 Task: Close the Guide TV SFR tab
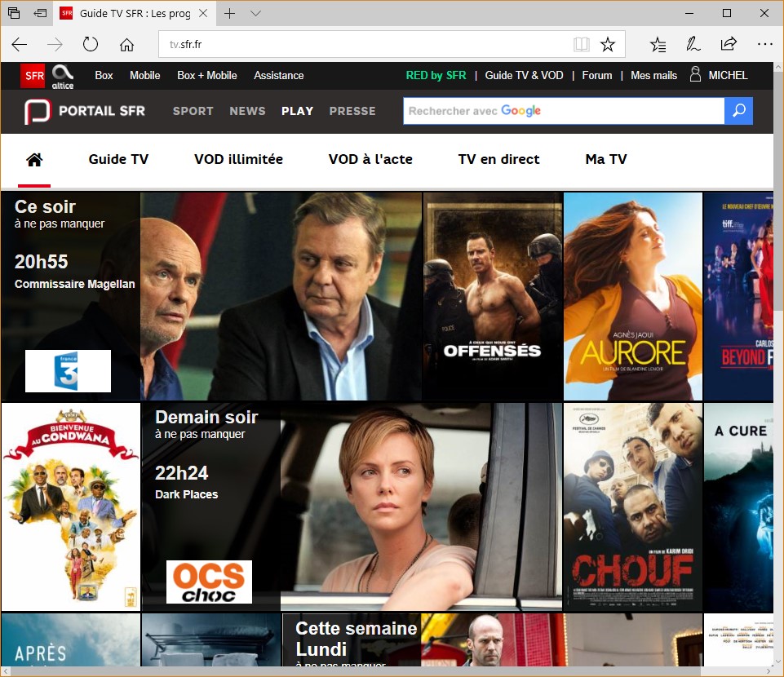(203, 14)
